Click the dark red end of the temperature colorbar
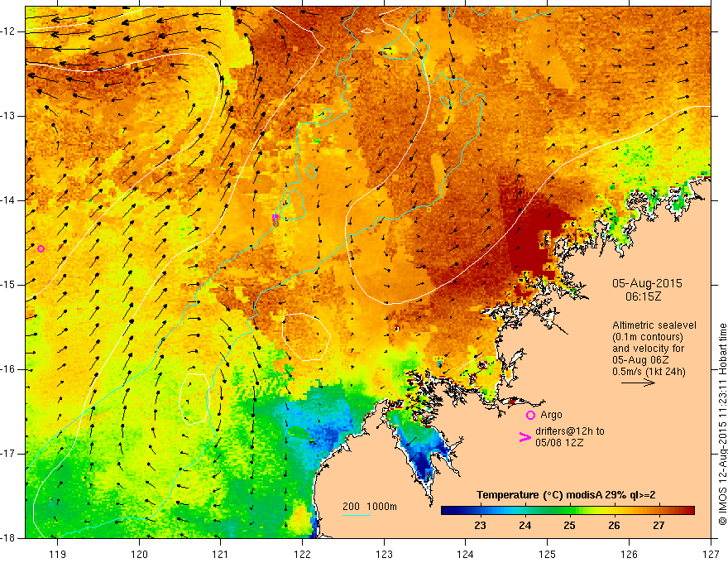The height and width of the screenshot is (563, 728). coord(689,511)
